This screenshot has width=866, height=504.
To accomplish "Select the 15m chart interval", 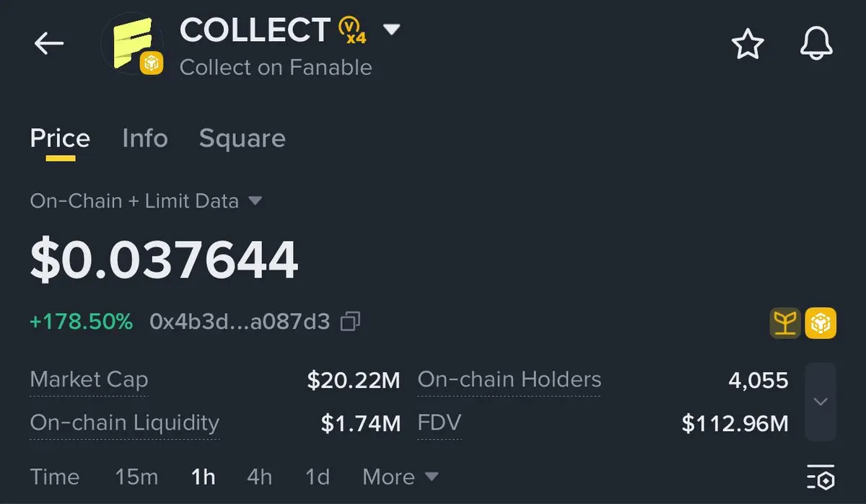I will tap(136, 477).
